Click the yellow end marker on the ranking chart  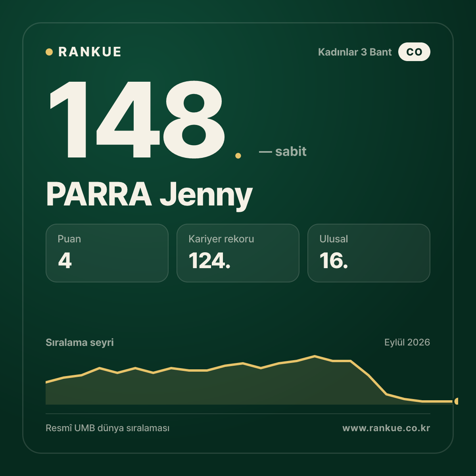coord(456,401)
